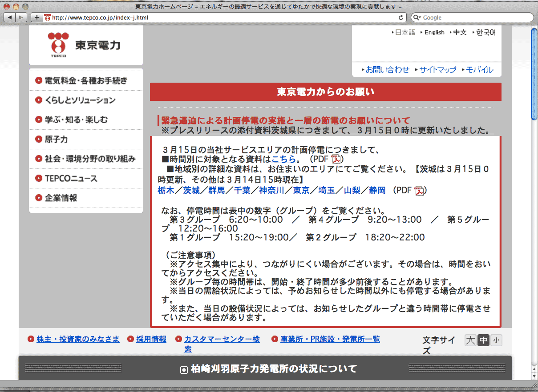Click the page vertical scrollbar thumb
Screen dimensions: 538x392
click(x=534, y=73)
